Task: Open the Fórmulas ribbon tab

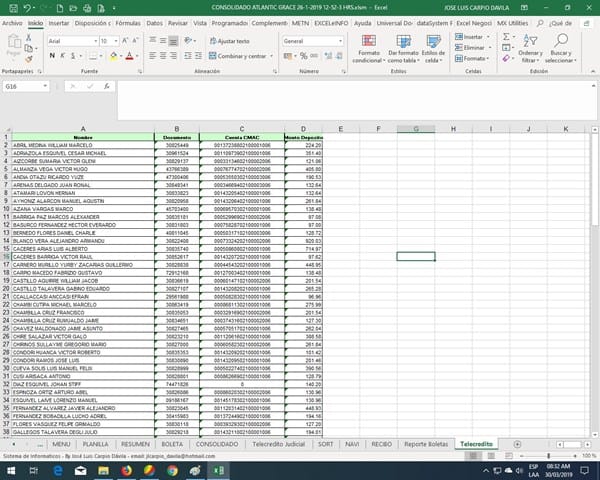Action: 128,21
